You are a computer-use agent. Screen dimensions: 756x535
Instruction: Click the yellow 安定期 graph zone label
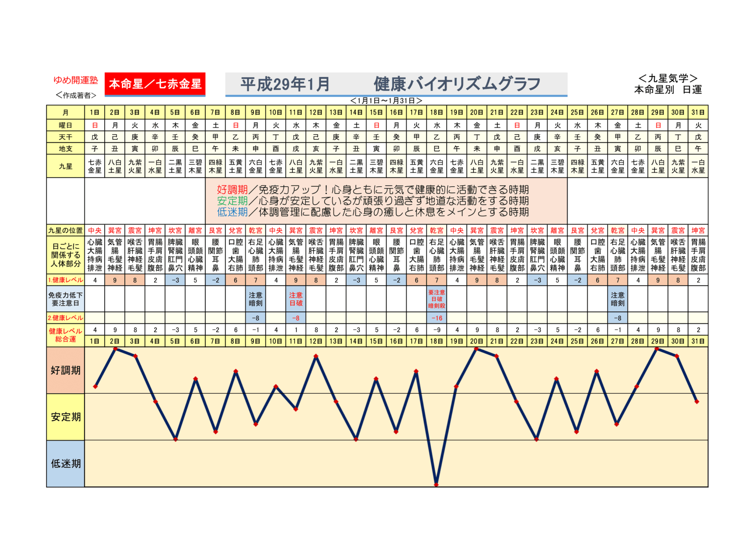click(x=66, y=417)
